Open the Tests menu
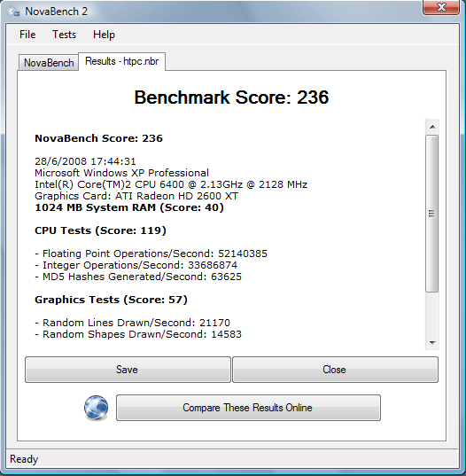The height and width of the screenshot is (476, 466). [64, 35]
